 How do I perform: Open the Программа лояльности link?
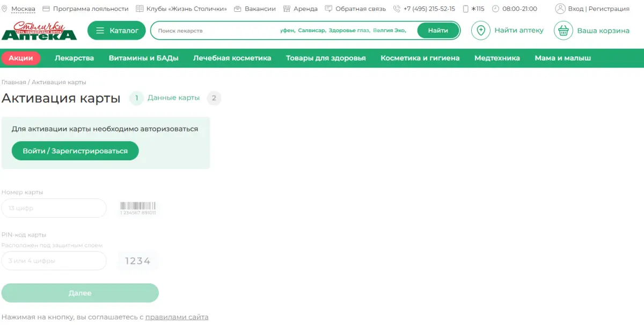(x=91, y=9)
